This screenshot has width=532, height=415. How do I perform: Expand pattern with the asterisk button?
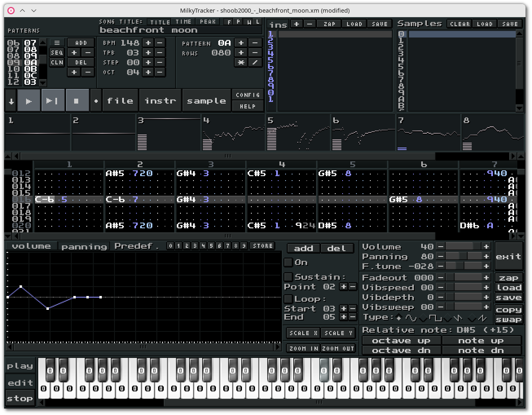click(241, 62)
